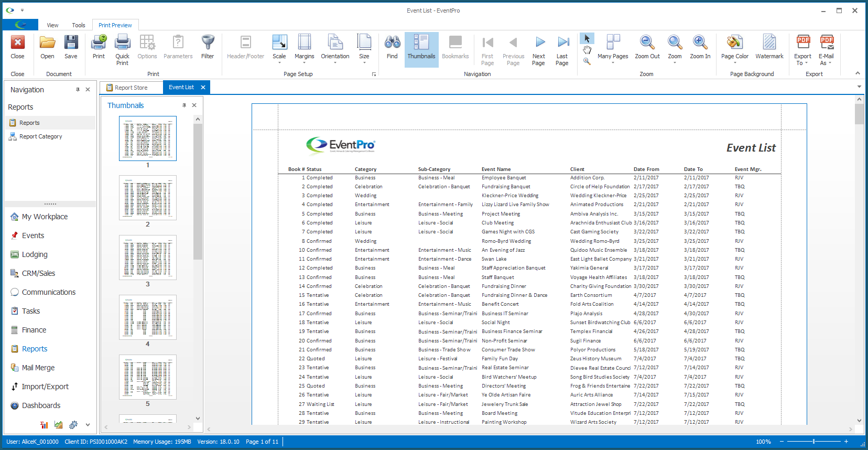The height and width of the screenshot is (450, 868).
Task: Select Reports item in navigation list
Action: point(50,123)
